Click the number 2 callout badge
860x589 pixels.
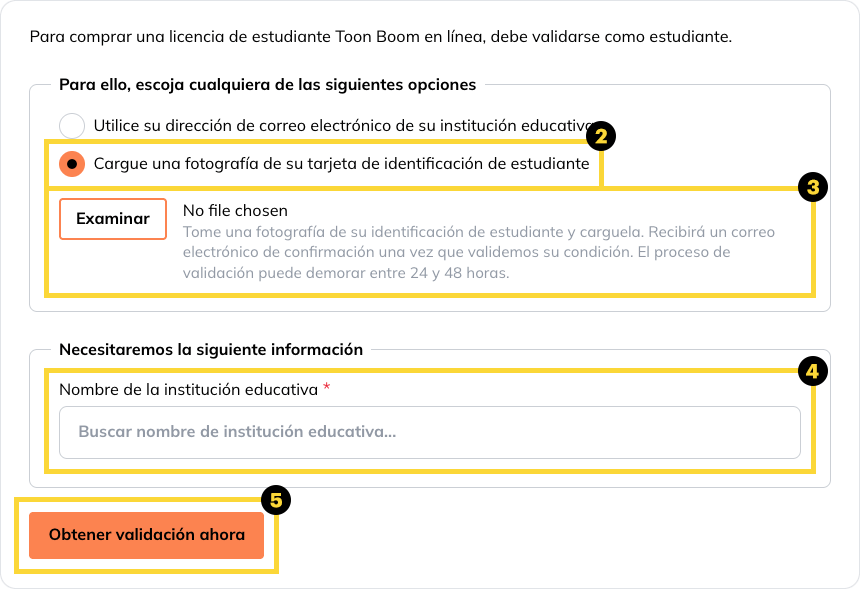(x=601, y=136)
